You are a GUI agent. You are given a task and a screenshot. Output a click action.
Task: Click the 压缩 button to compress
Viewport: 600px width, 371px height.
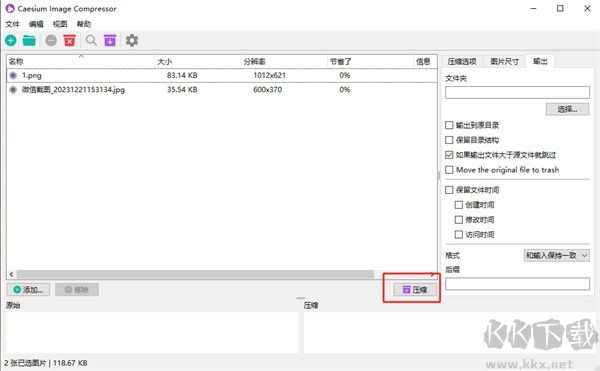[x=415, y=290]
